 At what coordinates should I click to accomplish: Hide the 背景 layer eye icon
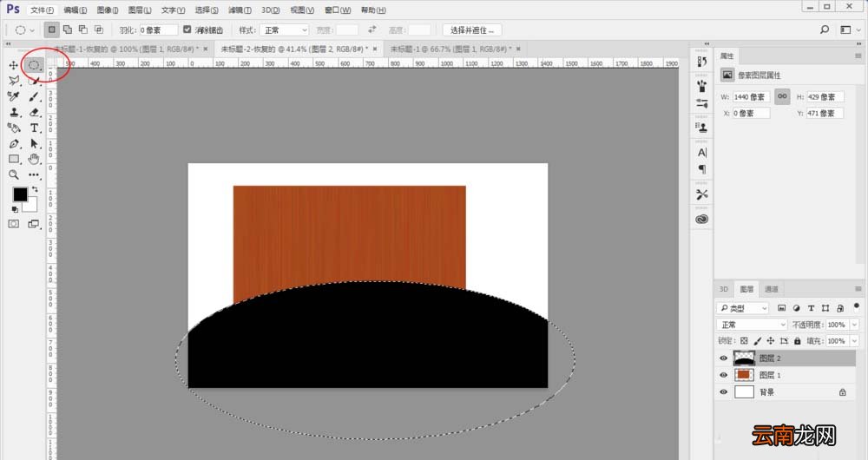coord(723,392)
